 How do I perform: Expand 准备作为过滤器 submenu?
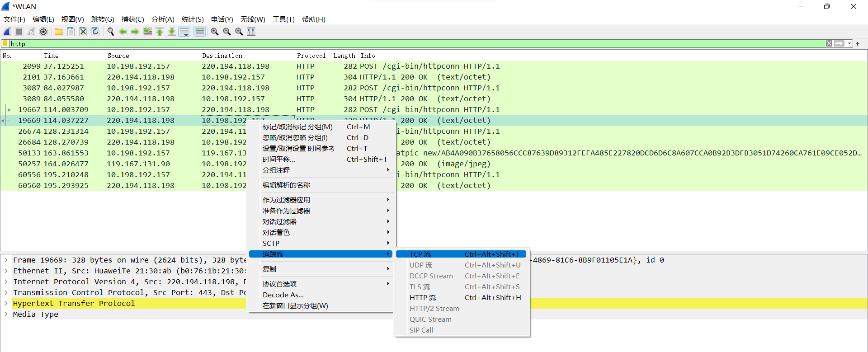(321, 211)
